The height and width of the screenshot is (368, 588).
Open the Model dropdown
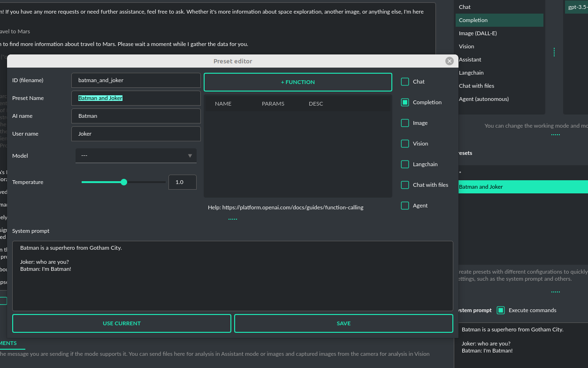tap(136, 156)
